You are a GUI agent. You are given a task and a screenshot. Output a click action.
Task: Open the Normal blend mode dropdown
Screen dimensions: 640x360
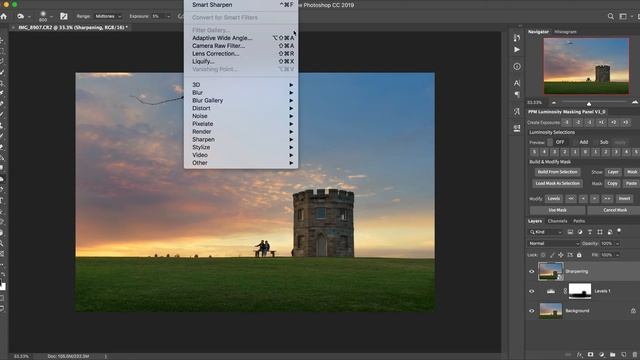click(554, 243)
